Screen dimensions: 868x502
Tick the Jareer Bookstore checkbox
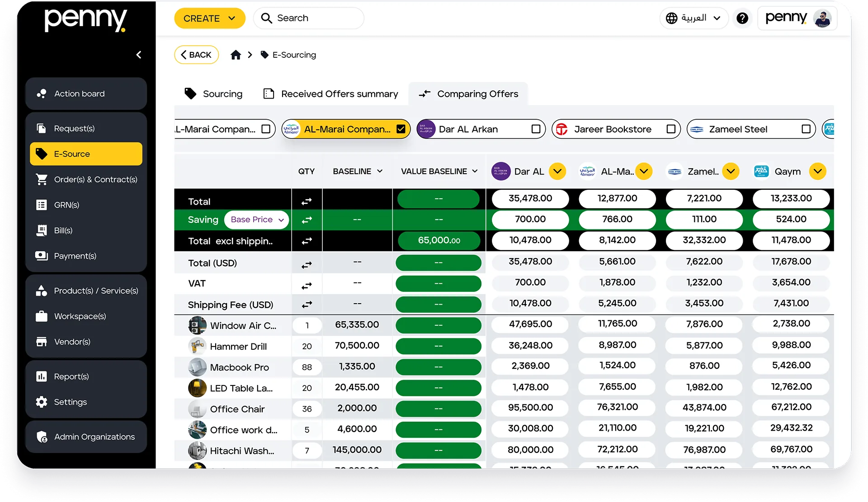click(x=671, y=129)
